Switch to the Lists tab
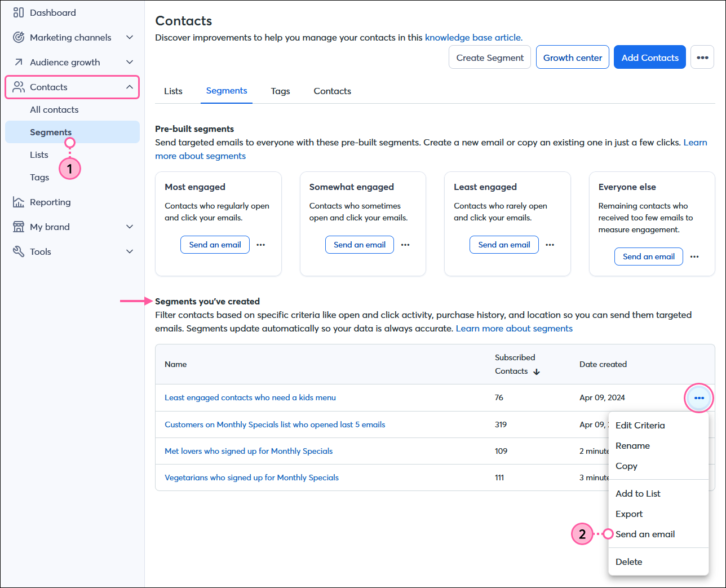Screen dimensions: 726x588 (x=173, y=91)
